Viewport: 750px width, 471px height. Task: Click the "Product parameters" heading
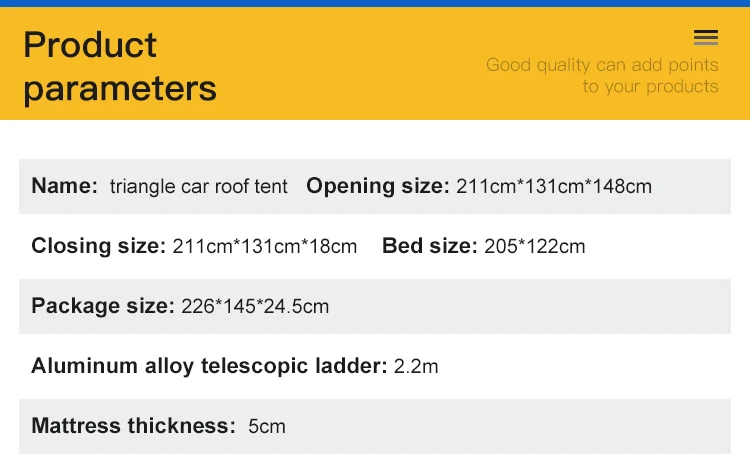pos(119,66)
